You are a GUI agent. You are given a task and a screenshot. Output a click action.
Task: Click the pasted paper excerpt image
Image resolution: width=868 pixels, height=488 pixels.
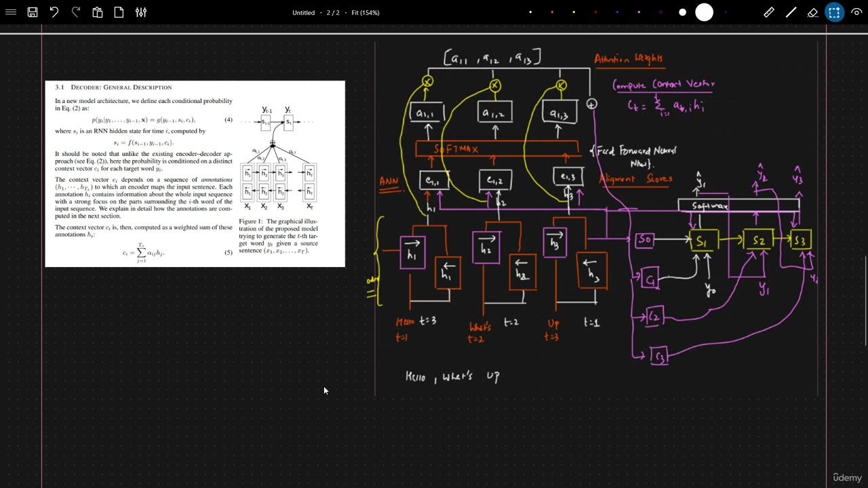pyautogui.click(x=195, y=174)
